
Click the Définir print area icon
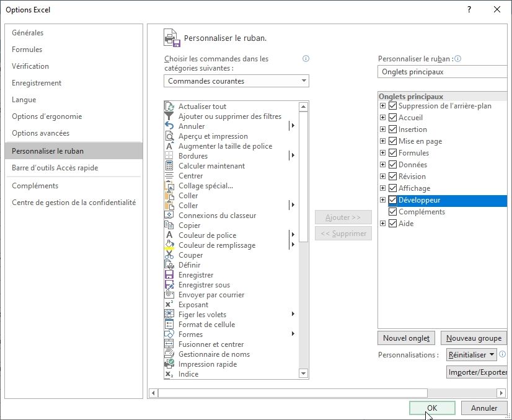pyautogui.click(x=169, y=265)
